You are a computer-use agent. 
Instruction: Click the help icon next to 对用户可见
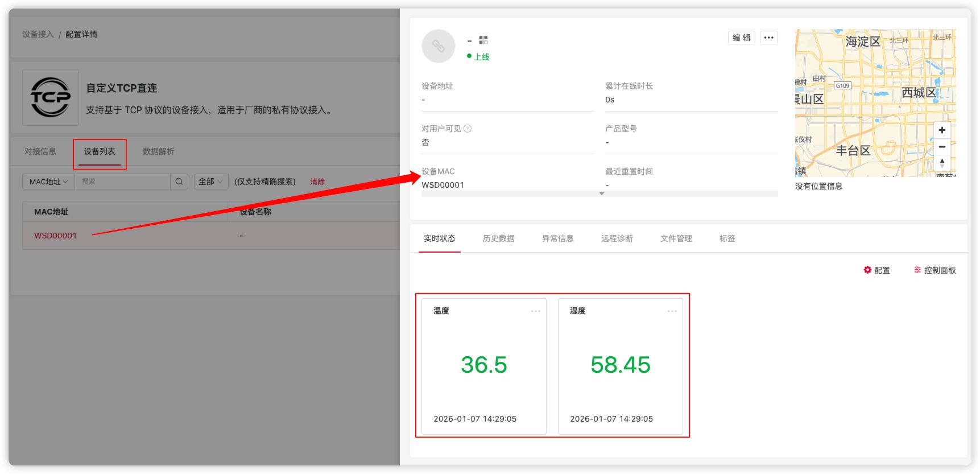468,129
